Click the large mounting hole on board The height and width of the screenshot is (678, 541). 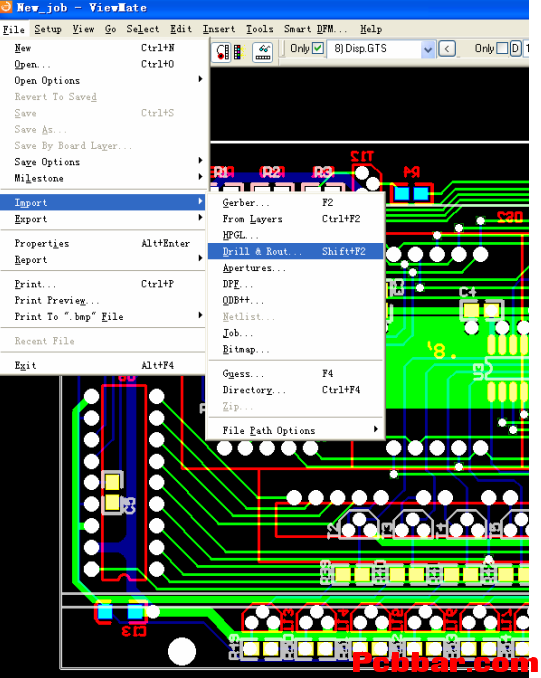point(182,651)
